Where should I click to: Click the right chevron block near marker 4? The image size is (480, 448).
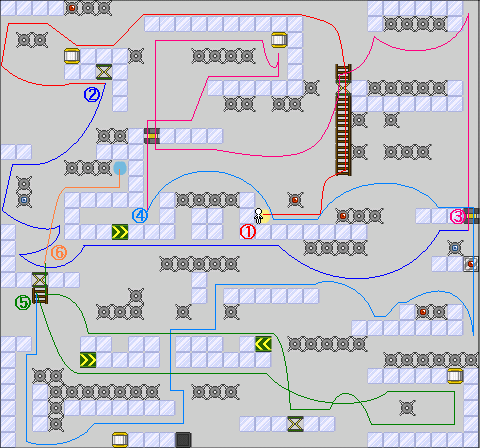[120, 232]
